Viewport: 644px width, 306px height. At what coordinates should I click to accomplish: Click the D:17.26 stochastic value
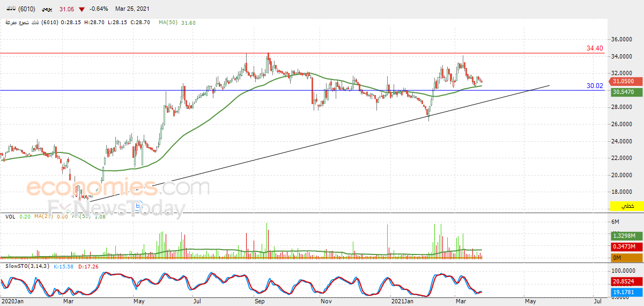[88, 266]
